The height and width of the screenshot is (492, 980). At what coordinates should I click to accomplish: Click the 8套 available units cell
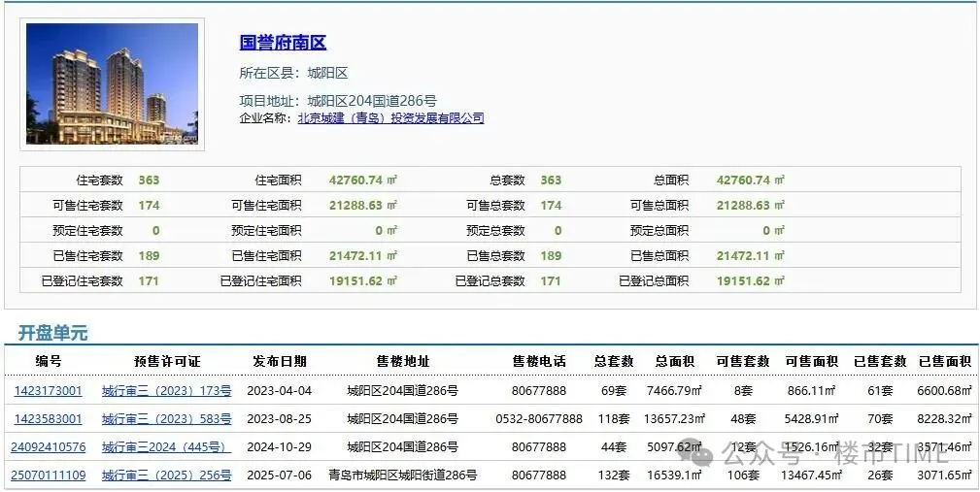[742, 391]
